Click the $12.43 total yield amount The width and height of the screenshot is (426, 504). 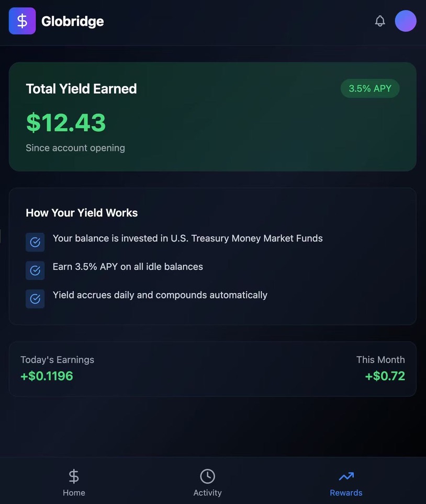(66, 123)
